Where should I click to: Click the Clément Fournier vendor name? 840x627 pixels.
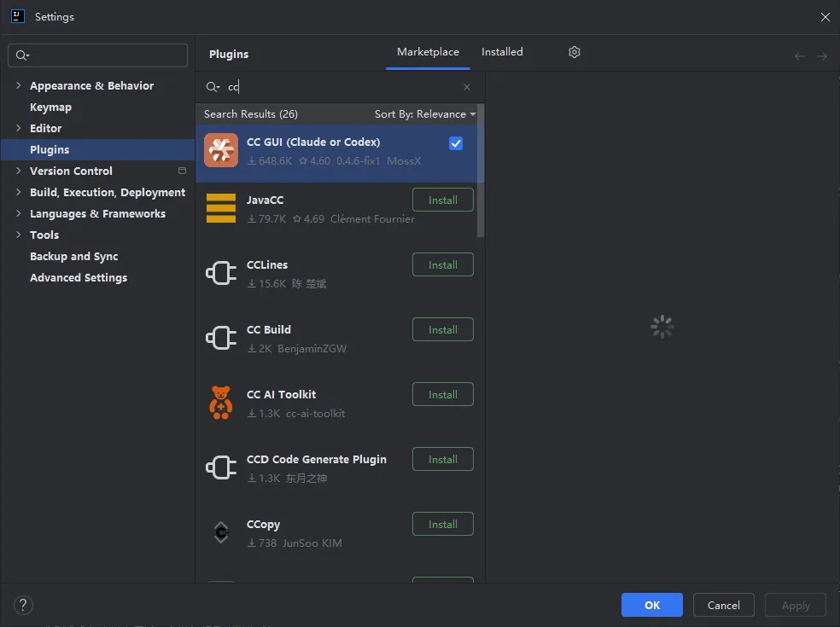[x=372, y=219]
